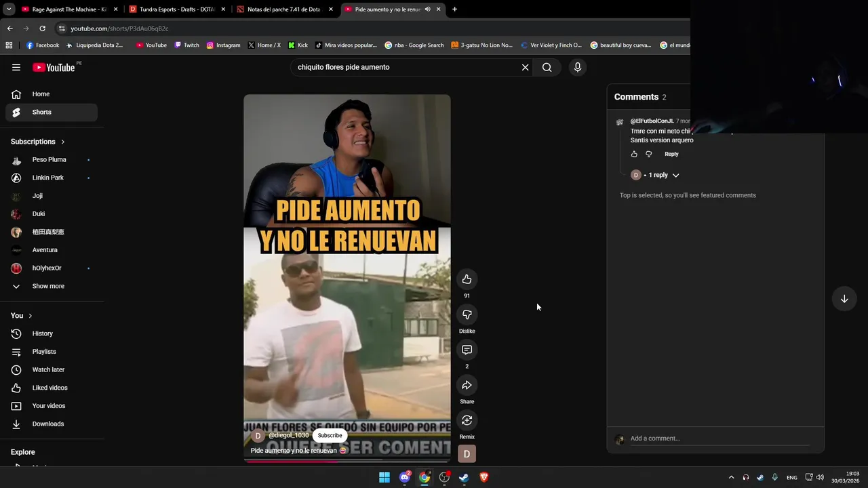The image size is (868, 488).
Task: Share this Short
Action: 467,385
